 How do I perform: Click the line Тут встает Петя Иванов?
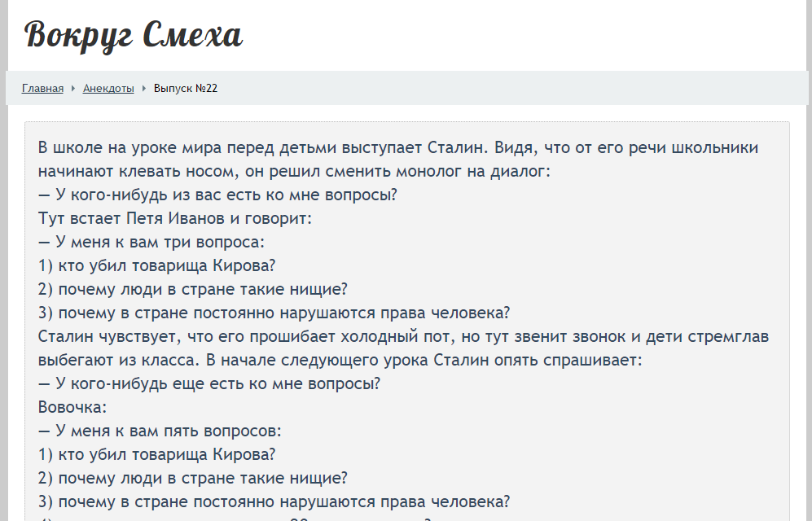click(x=175, y=219)
